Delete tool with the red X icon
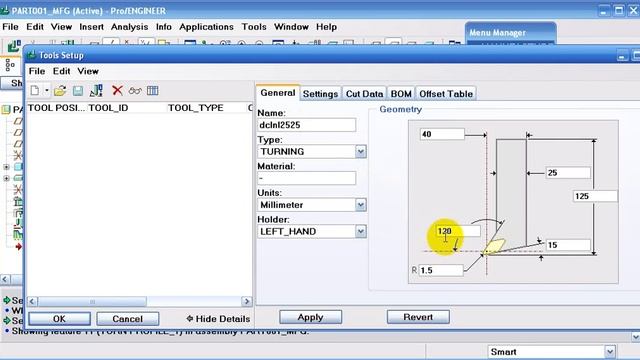Image resolution: width=640 pixels, height=360 pixels. [118, 91]
